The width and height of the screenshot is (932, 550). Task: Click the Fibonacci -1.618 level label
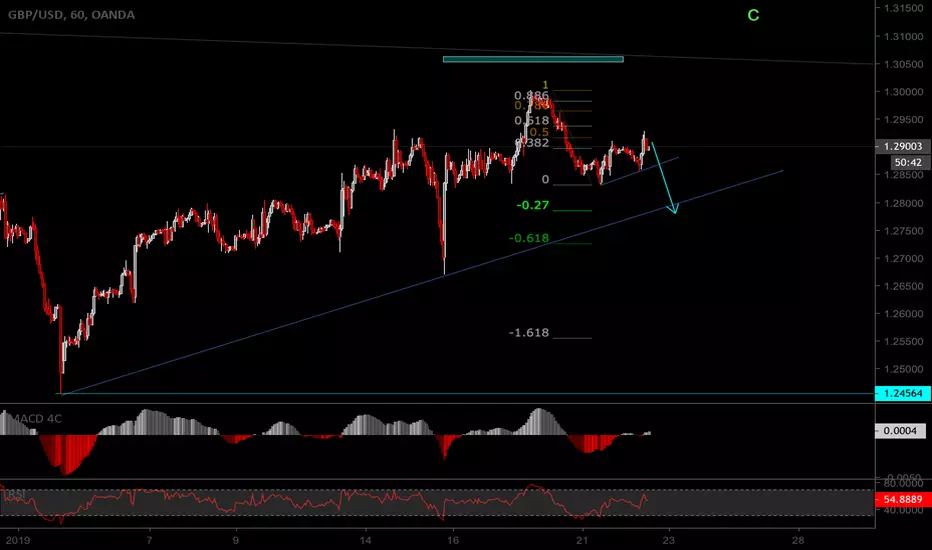(529, 332)
